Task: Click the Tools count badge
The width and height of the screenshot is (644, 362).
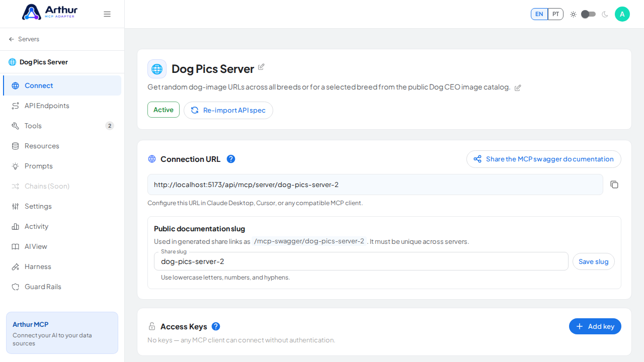Action: click(x=110, y=126)
